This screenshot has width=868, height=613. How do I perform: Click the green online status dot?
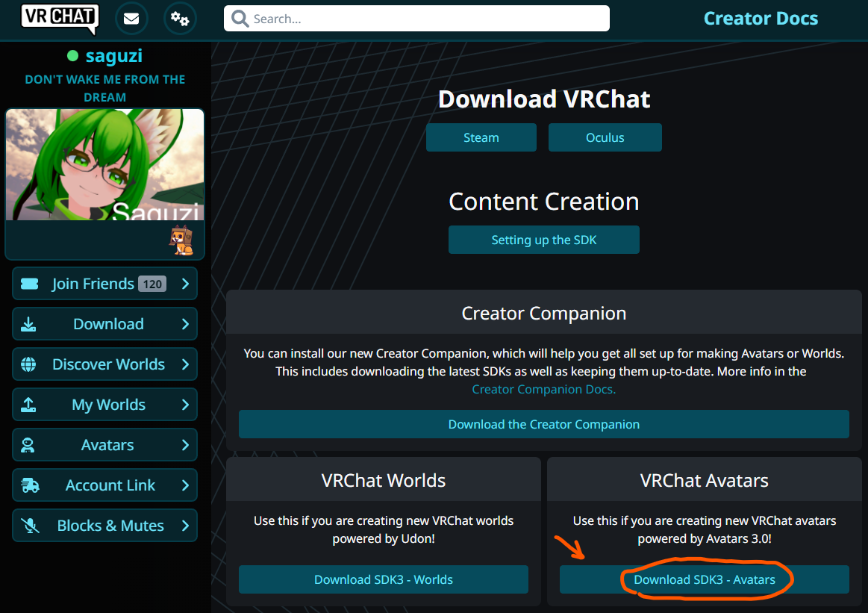[x=72, y=56]
